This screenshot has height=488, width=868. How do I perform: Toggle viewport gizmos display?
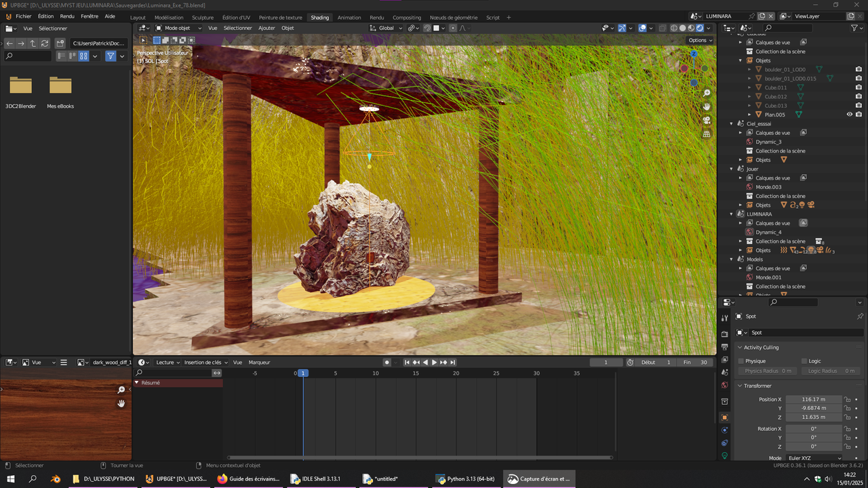coord(622,28)
